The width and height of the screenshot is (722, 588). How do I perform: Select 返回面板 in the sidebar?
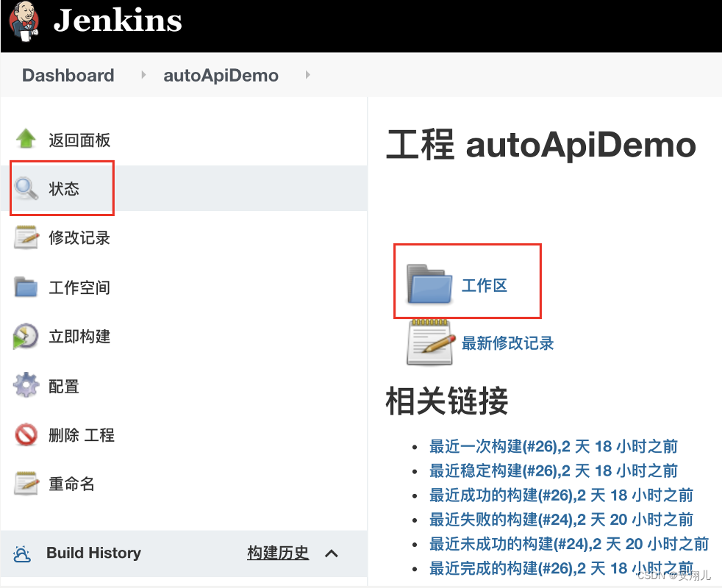tap(79, 140)
